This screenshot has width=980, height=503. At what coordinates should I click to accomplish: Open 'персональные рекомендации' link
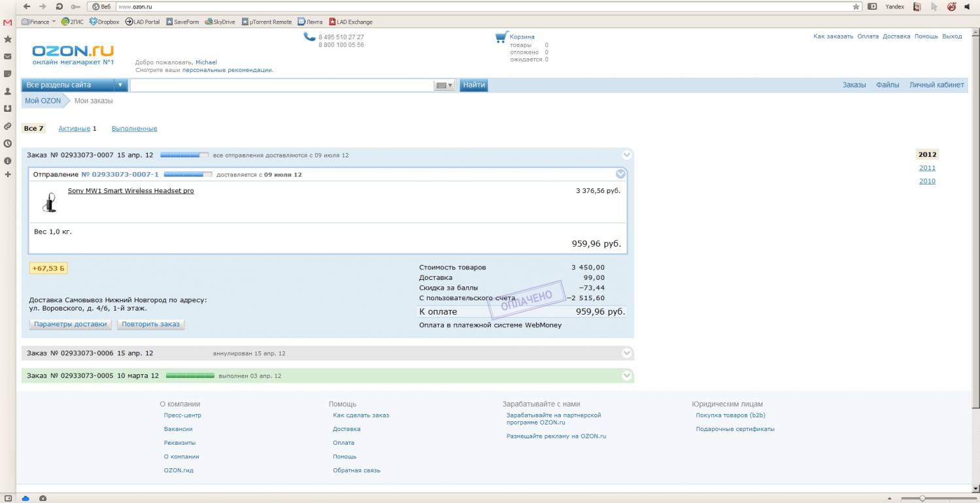pos(228,70)
